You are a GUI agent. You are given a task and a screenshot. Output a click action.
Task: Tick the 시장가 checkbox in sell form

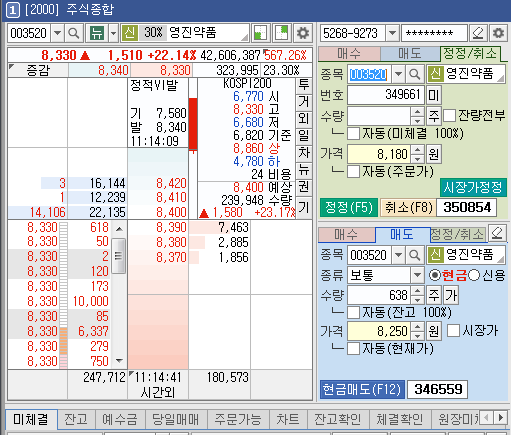(453, 331)
